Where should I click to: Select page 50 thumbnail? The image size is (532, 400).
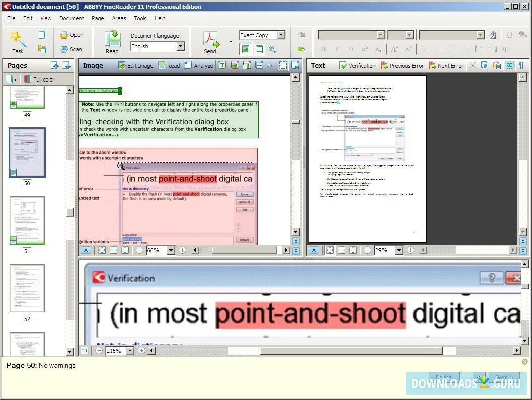click(27, 152)
